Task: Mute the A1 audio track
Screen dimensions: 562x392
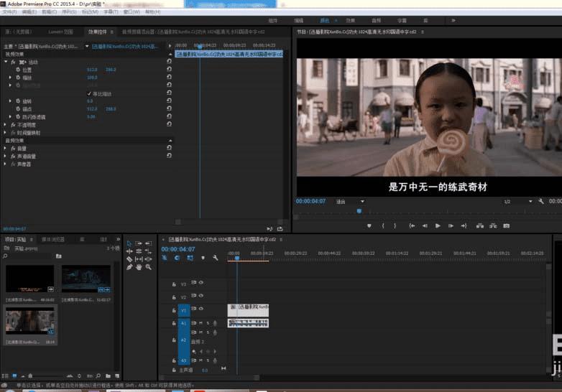Action: click(201, 323)
